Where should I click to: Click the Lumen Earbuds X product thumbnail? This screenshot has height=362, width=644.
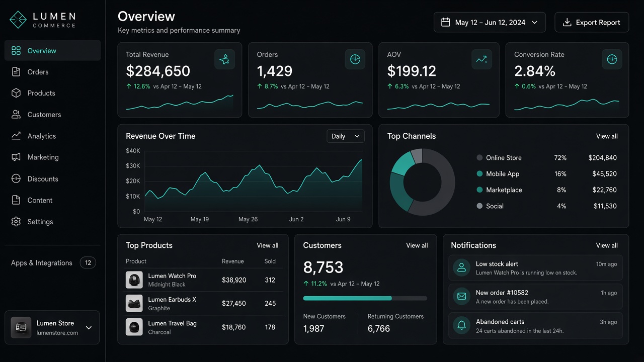click(134, 303)
